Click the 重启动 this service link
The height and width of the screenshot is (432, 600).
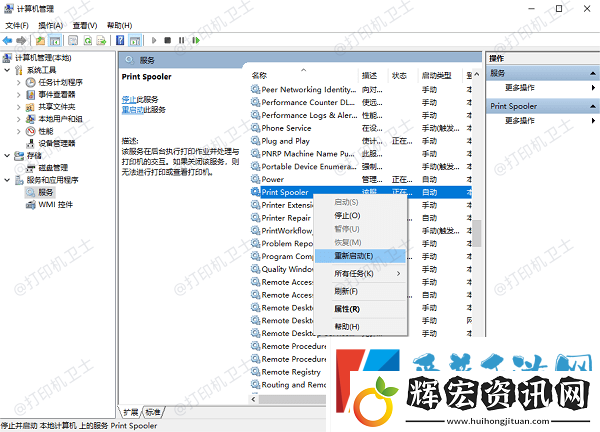[x=132, y=110]
